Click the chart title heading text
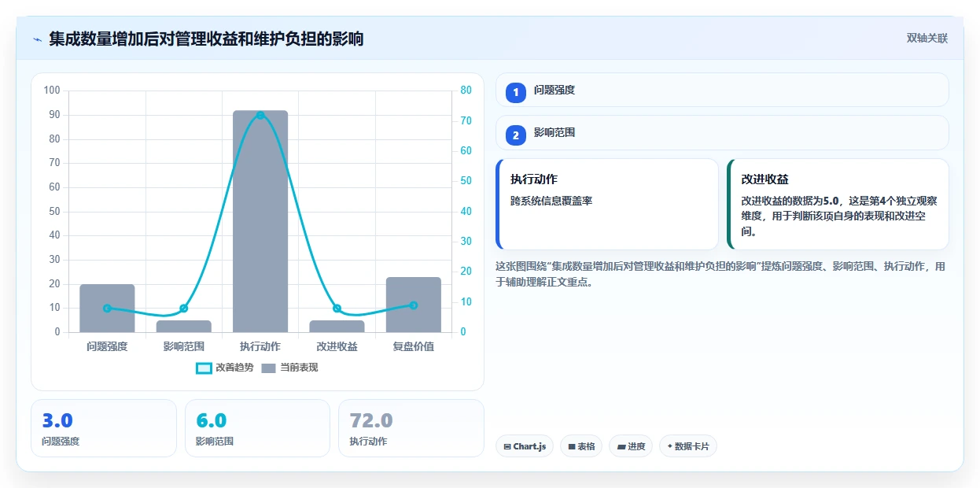This screenshot has width=980, height=488. pos(206,39)
